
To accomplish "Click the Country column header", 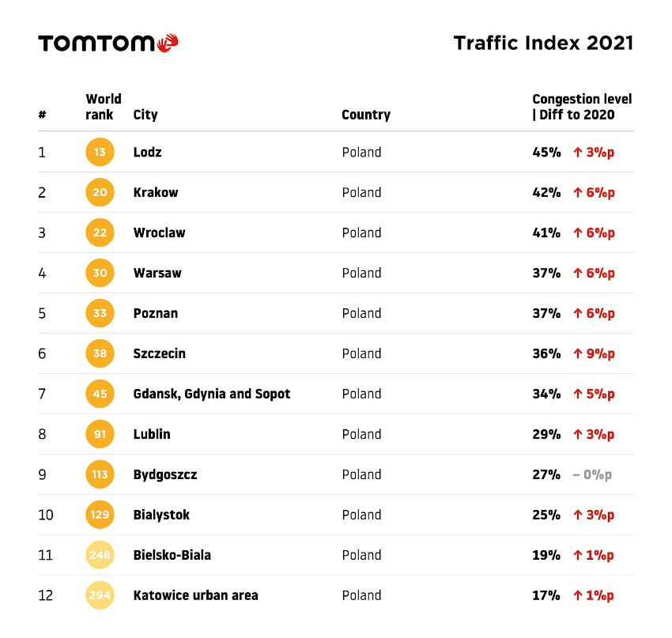I will pos(366,115).
